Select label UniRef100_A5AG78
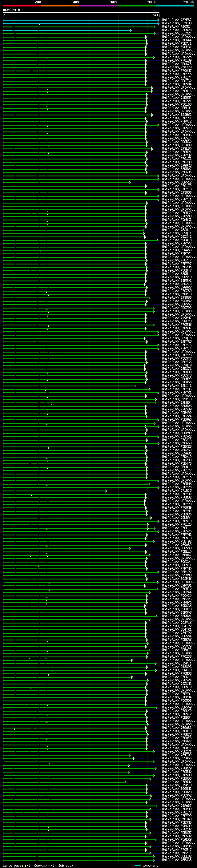Image resolution: width=197 pixels, height=868 pixels. point(177,64)
